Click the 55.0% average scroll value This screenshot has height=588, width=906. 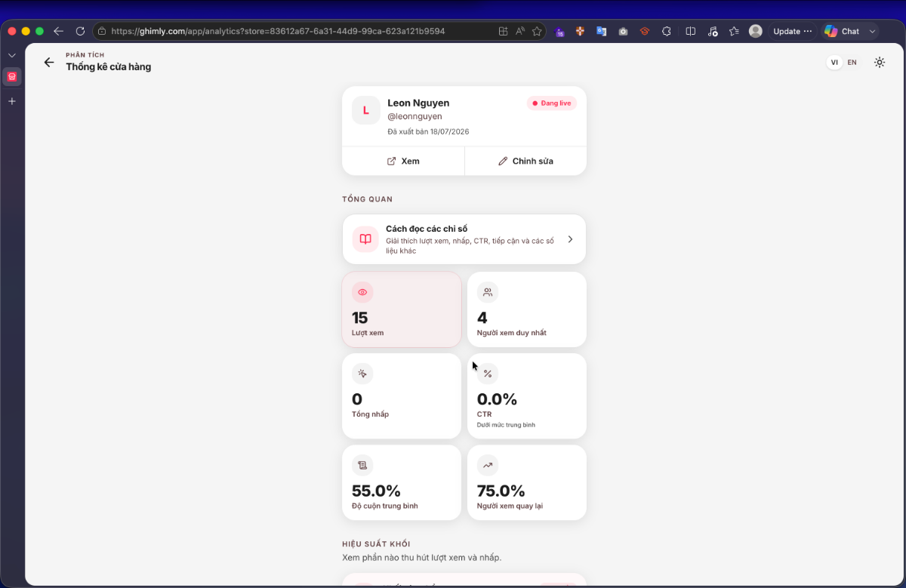pyautogui.click(x=376, y=491)
